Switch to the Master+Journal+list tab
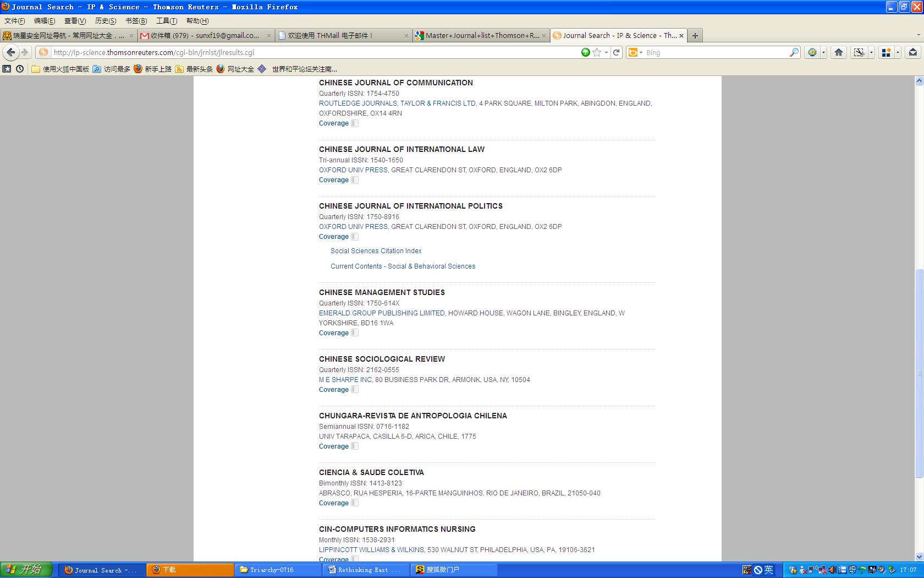The width and height of the screenshot is (924, 578). click(x=481, y=35)
